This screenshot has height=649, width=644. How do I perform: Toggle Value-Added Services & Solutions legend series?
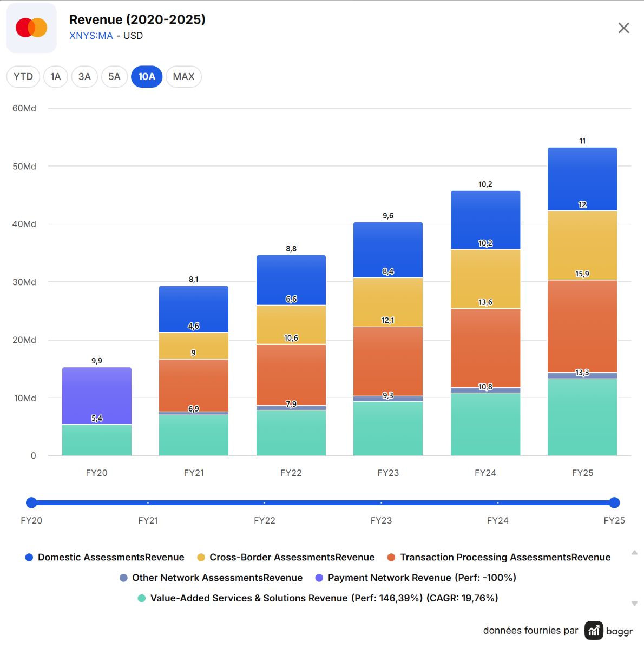318,598
